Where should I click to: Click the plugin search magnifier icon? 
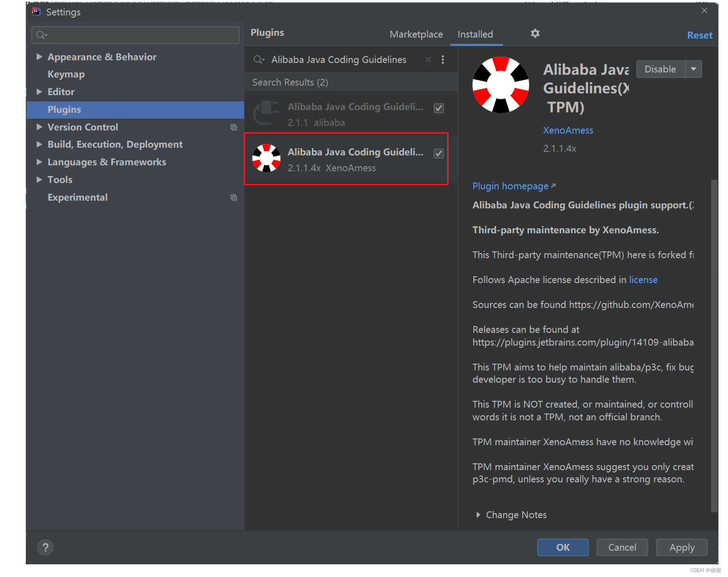coord(259,59)
